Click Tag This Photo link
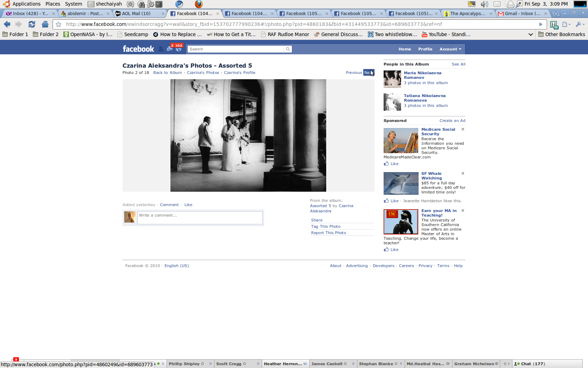The image size is (588, 368). (x=325, y=226)
